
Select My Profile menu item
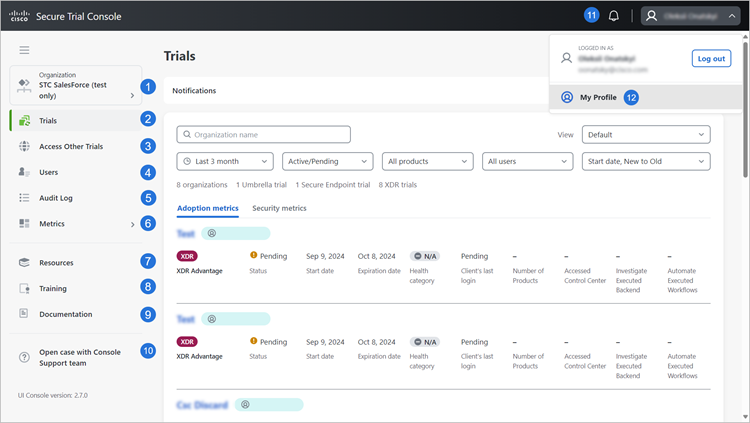pos(646,97)
